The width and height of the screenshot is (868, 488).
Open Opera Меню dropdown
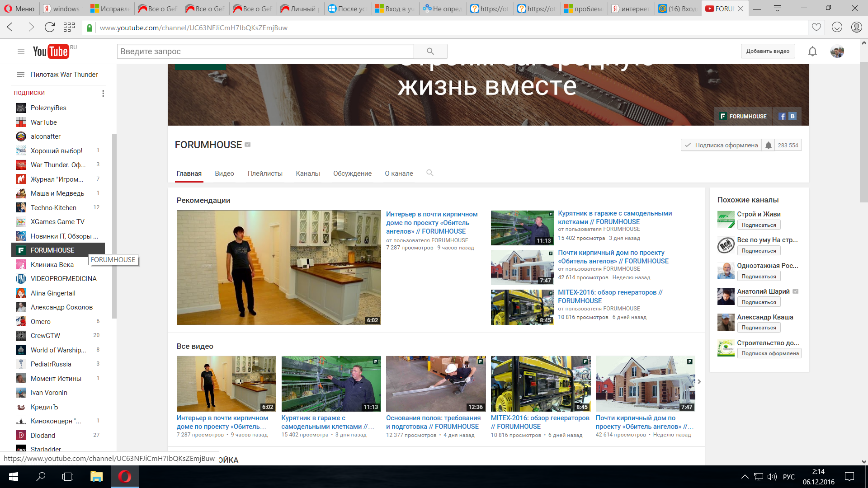(x=19, y=9)
